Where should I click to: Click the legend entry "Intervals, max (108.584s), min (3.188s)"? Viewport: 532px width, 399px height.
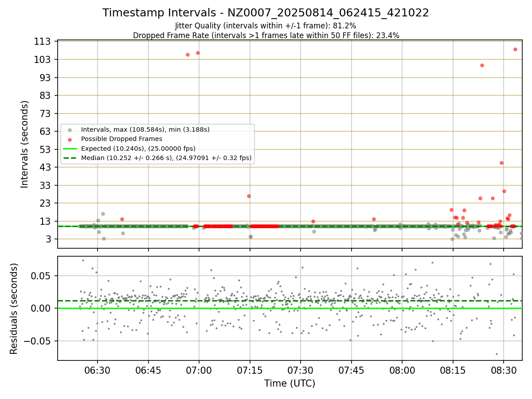pos(145,129)
